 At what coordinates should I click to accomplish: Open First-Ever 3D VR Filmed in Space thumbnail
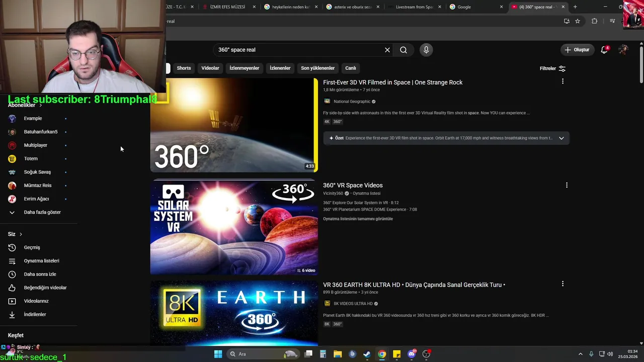pos(234,125)
